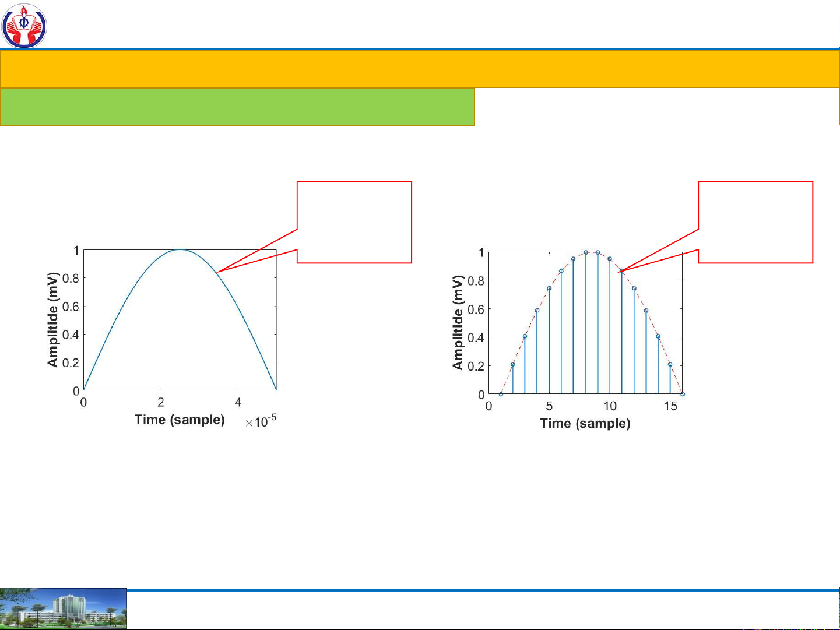The height and width of the screenshot is (630, 840).
Task: Click the campus building photo in the footer
Action: (x=63, y=608)
